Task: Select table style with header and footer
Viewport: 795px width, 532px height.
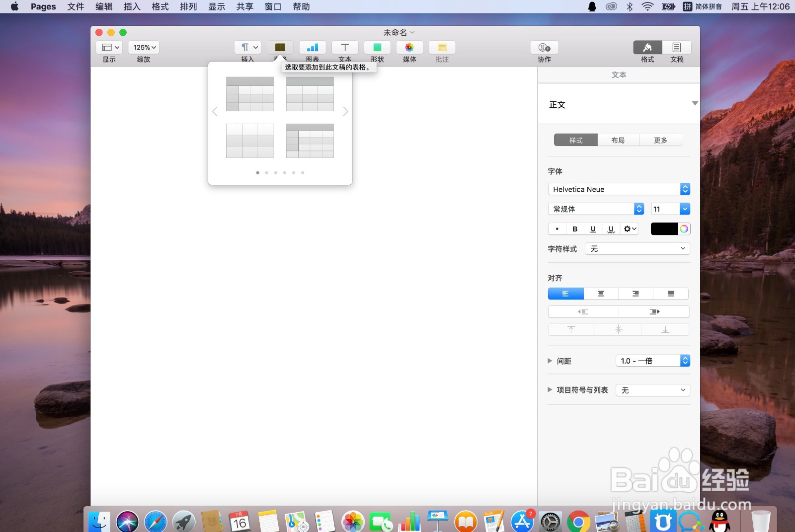Action: tap(310, 141)
